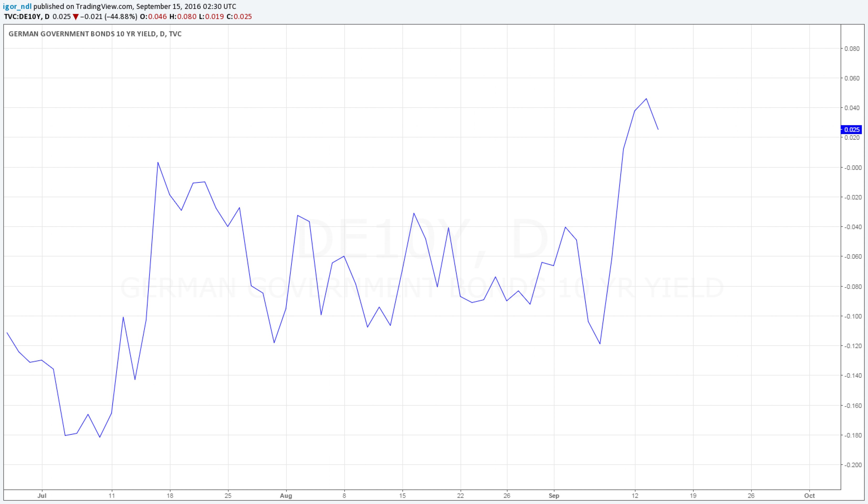Image resolution: width=868 pixels, height=504 pixels.
Task: Click the -44.88% percentage change text
Action: pyautogui.click(x=121, y=17)
